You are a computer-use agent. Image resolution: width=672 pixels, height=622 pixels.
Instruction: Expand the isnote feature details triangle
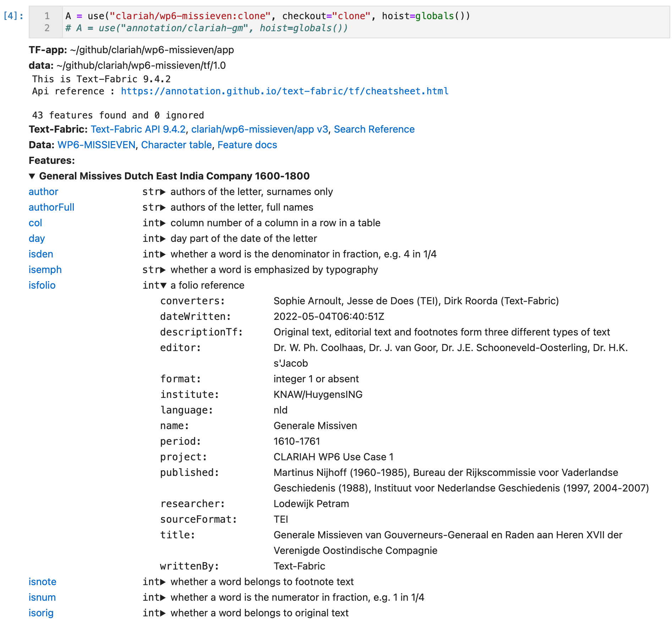pyautogui.click(x=163, y=582)
